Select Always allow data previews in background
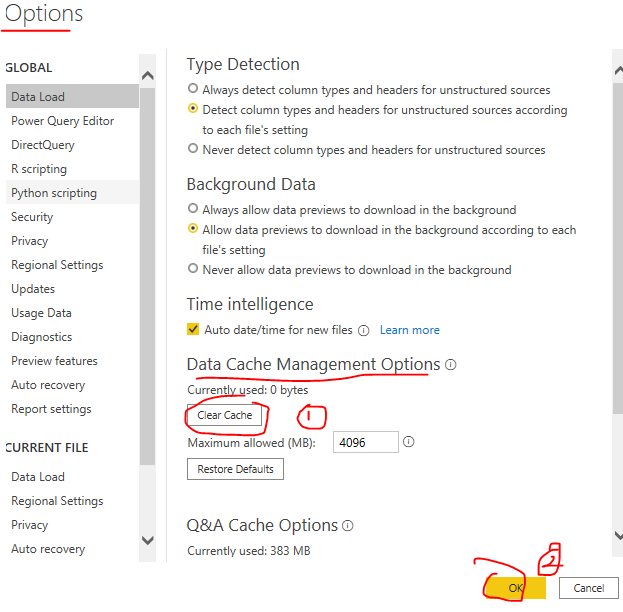 [x=193, y=208]
